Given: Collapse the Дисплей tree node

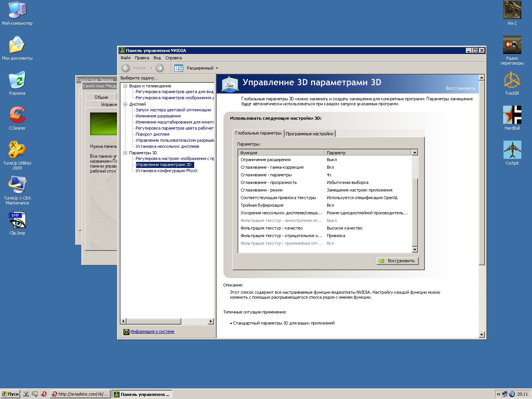Looking at the screenshot, I should click(x=125, y=104).
